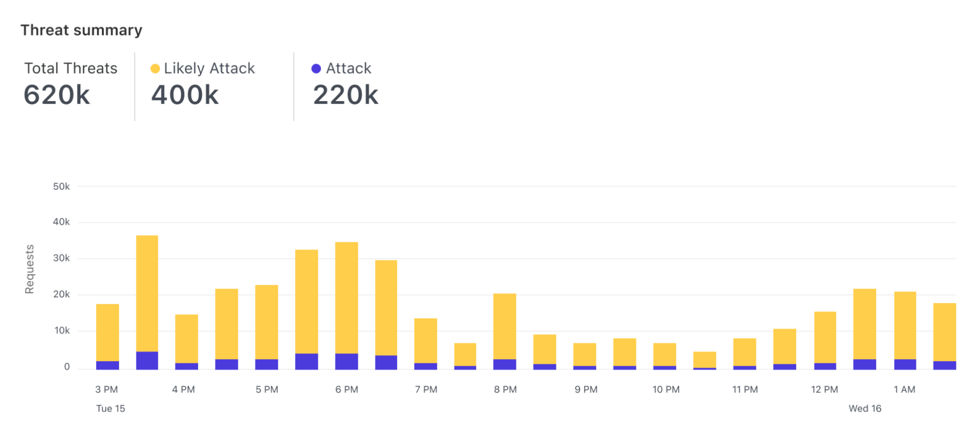This screenshot has height=444, width=980.
Task: Click the Requests y-axis title
Action: coord(29,269)
